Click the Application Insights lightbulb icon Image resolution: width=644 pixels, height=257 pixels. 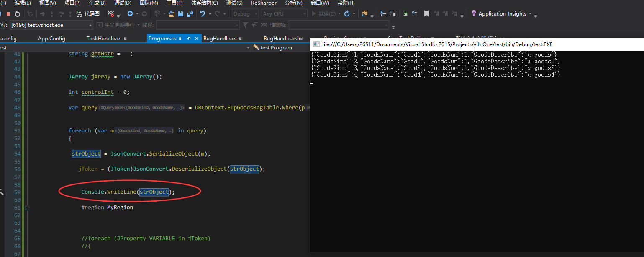tap(474, 13)
